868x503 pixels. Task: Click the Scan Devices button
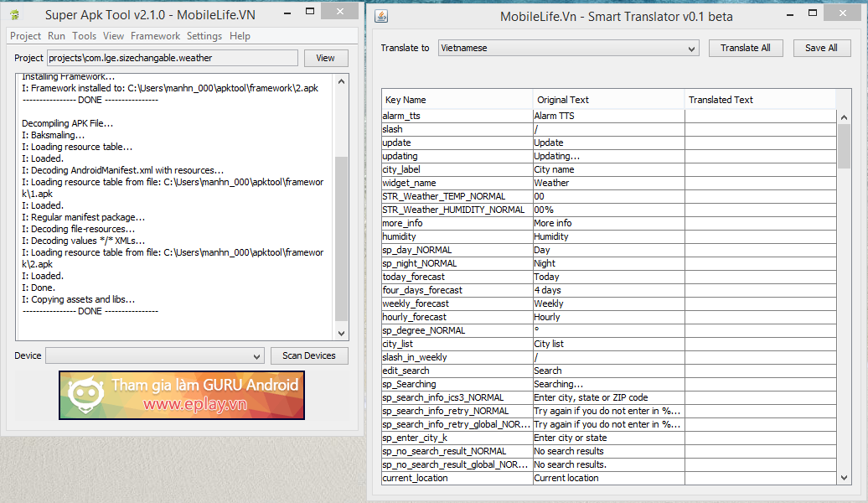[x=308, y=355]
